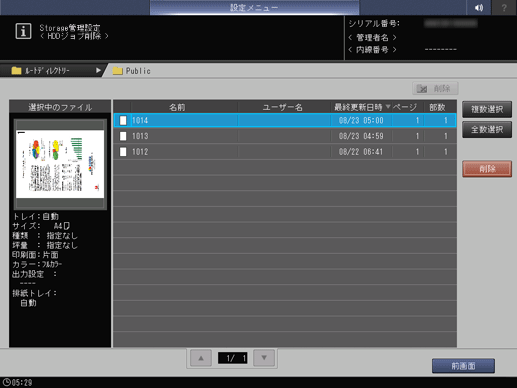Click the 名前 column header
This screenshot has width=517, height=388.
177,107
